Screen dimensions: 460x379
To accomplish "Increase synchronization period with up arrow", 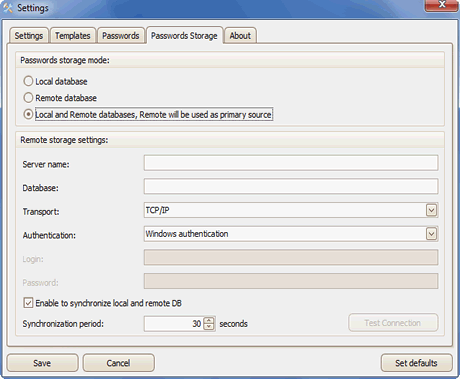I will coord(209,320).
